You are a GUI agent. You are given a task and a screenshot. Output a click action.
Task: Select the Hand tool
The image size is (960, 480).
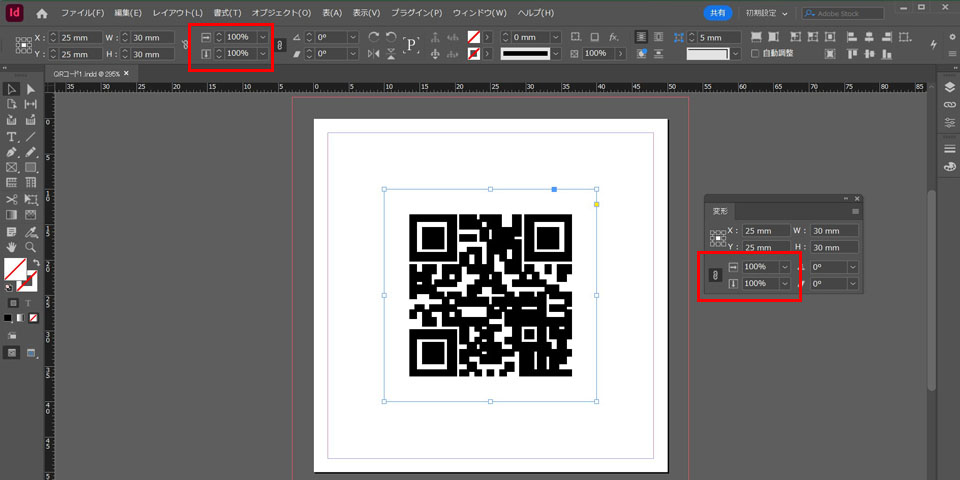[x=12, y=246]
